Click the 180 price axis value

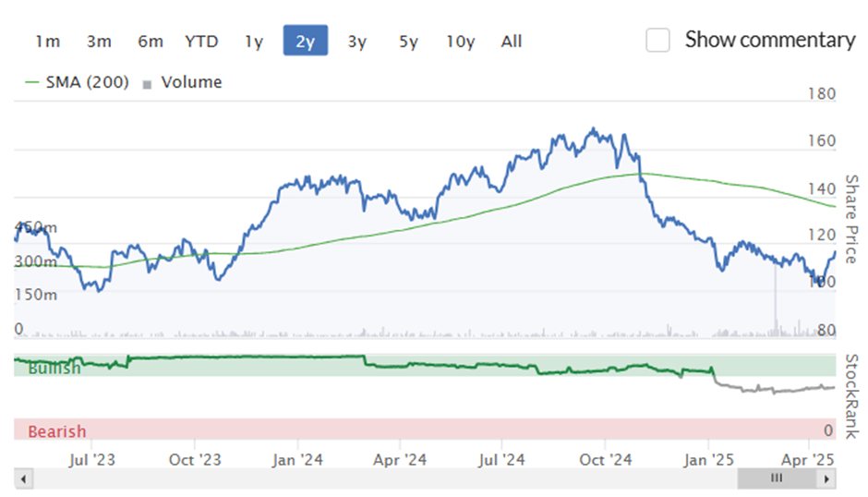coord(822,93)
